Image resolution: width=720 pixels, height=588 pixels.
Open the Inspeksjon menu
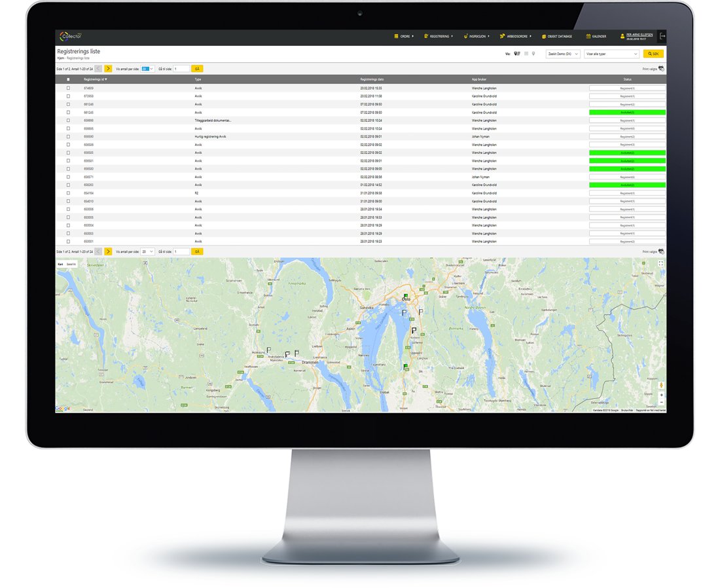(x=477, y=36)
